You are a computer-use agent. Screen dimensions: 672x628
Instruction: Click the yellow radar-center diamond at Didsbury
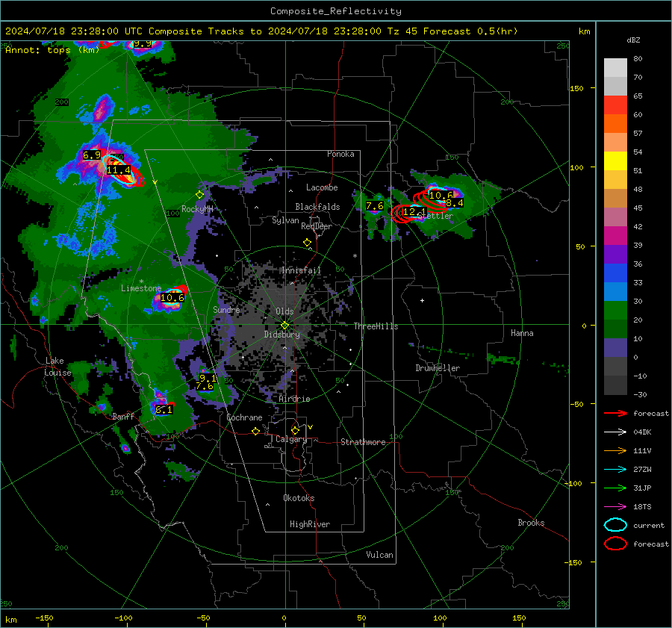pyautogui.click(x=285, y=326)
